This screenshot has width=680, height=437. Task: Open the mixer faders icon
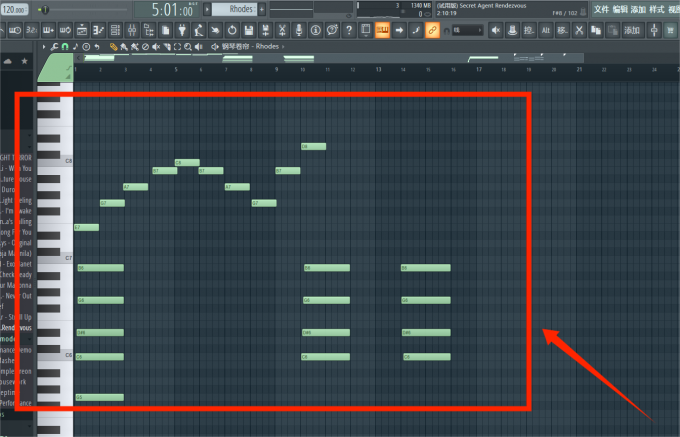coord(132,30)
